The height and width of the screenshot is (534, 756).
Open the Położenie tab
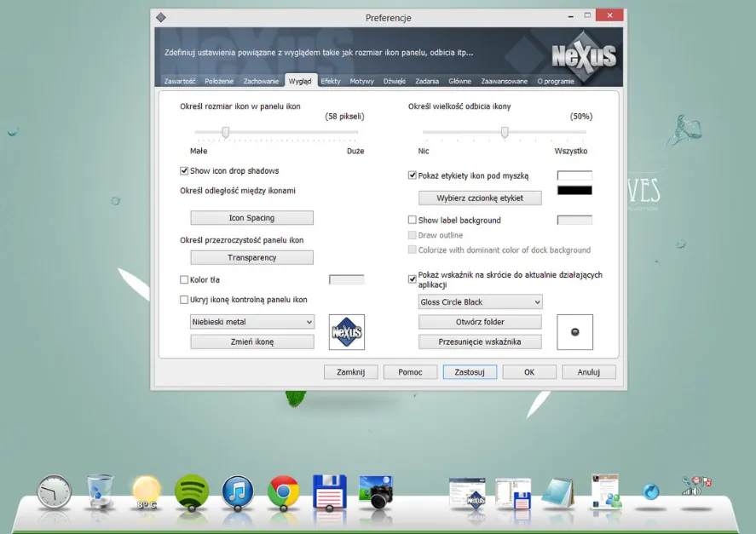point(220,81)
